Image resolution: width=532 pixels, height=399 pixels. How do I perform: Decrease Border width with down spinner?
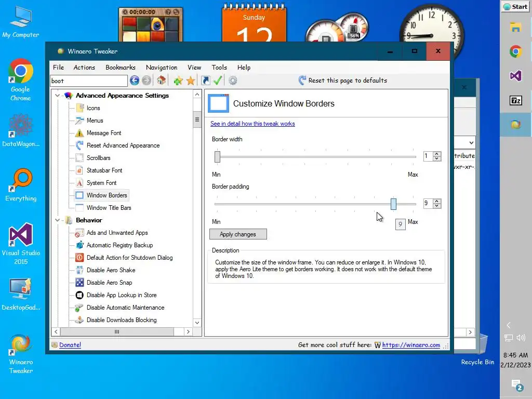[437, 158]
